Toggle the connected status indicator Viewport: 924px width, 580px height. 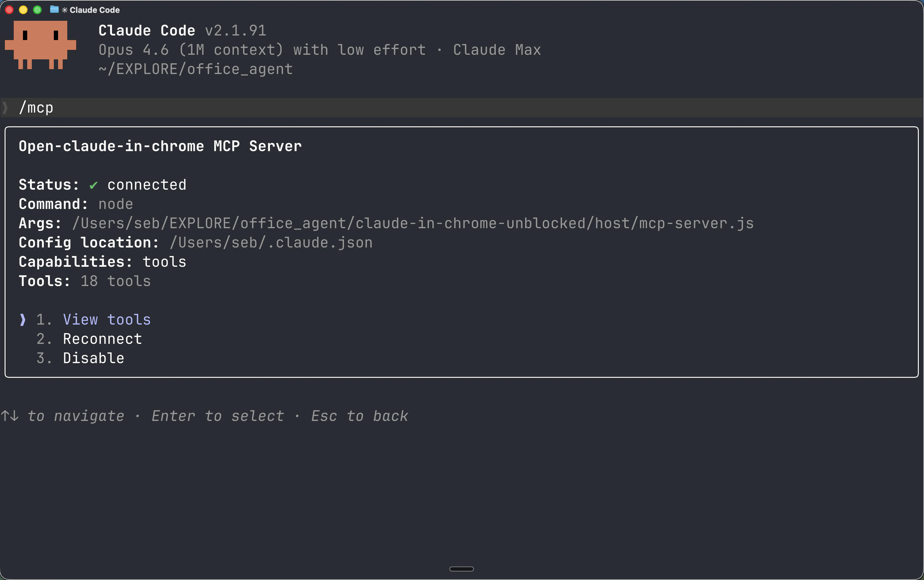[x=146, y=184]
